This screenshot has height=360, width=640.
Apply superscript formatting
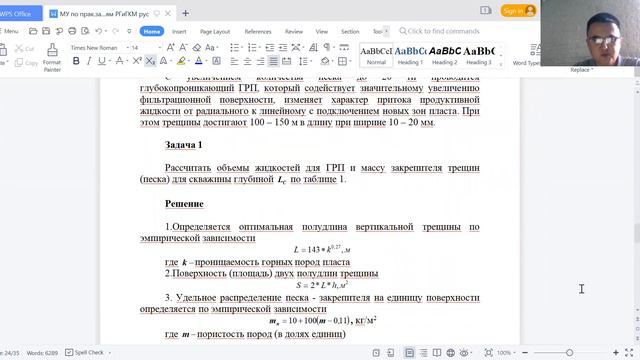click(x=137, y=61)
